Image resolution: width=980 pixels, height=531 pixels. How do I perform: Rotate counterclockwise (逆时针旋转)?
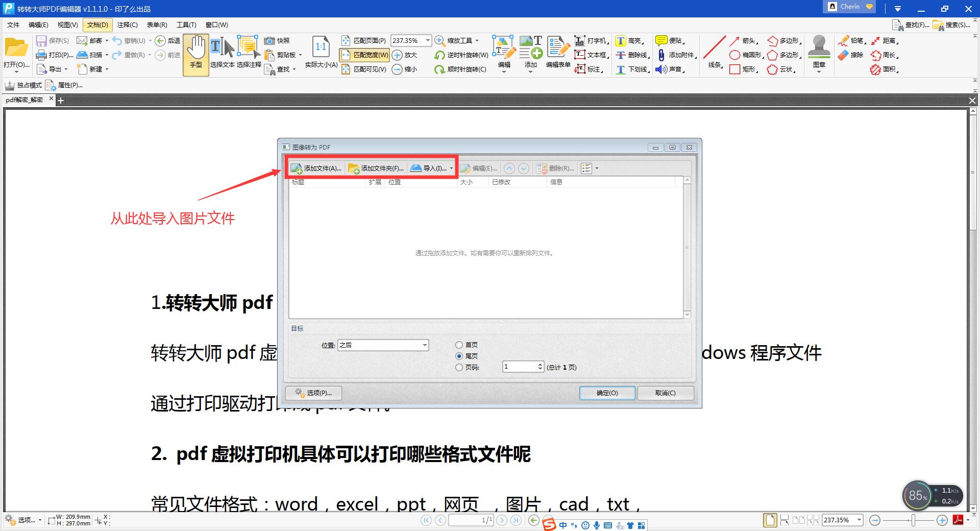[461, 55]
